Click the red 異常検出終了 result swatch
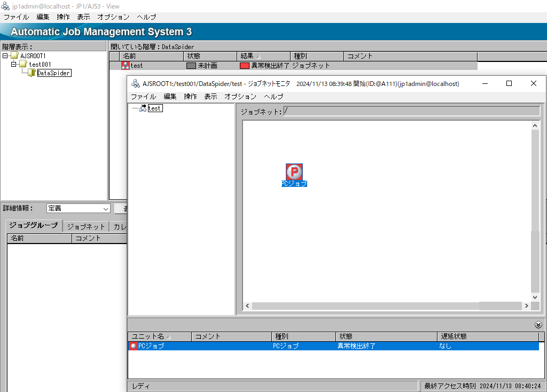The image size is (547, 392). point(245,66)
